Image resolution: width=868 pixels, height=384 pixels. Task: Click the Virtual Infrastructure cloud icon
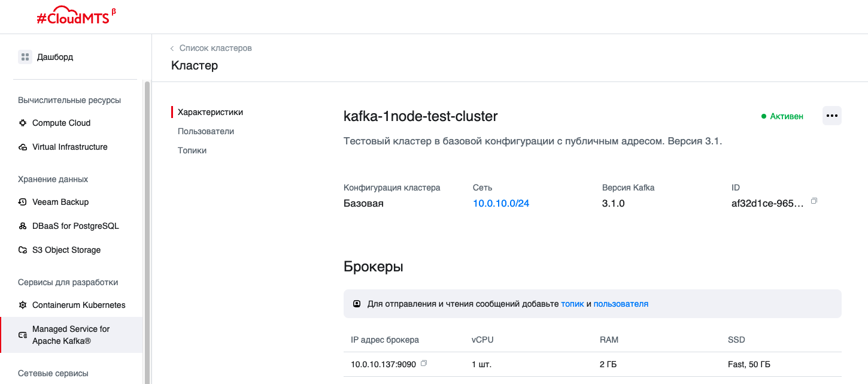click(23, 147)
